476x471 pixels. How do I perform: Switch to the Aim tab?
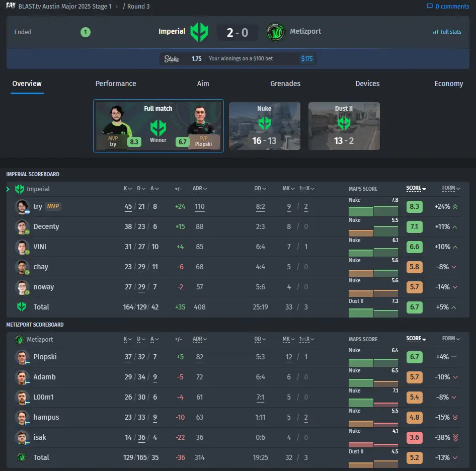(203, 84)
